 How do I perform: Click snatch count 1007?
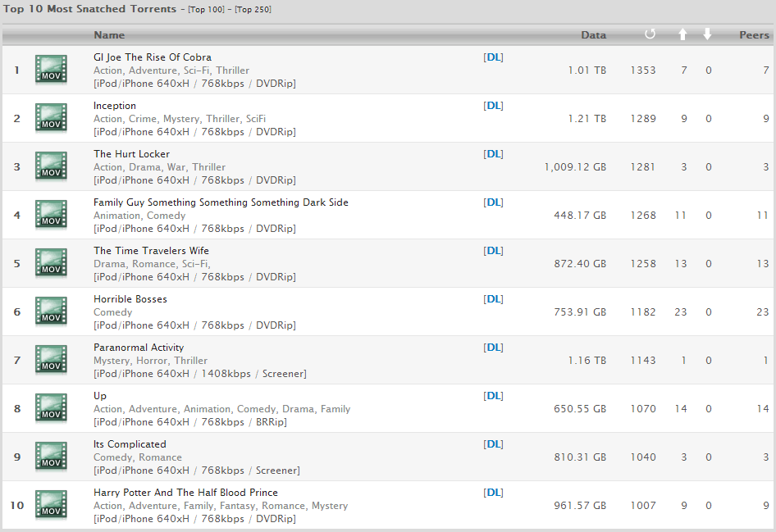[x=643, y=507]
